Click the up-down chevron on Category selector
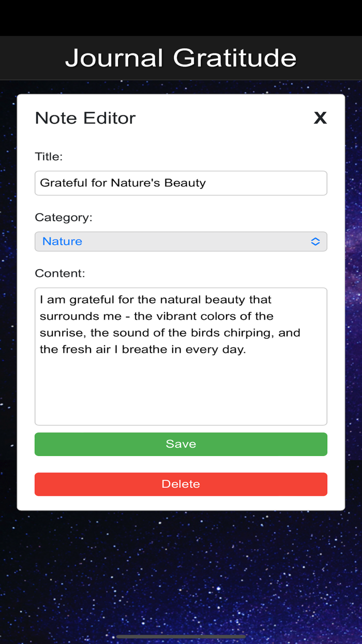The height and width of the screenshot is (644, 362). [x=315, y=242]
